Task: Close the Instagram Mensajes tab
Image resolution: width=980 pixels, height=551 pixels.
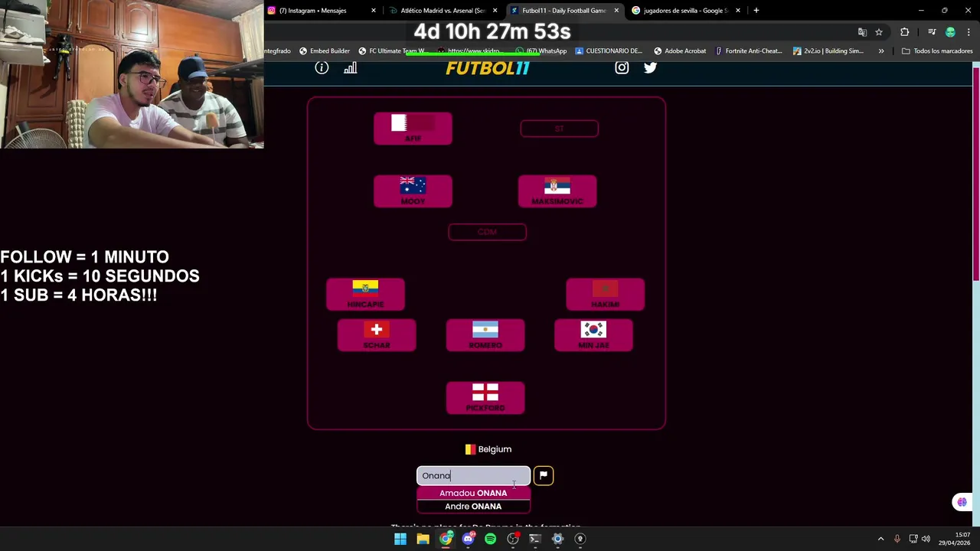Action: (x=374, y=11)
